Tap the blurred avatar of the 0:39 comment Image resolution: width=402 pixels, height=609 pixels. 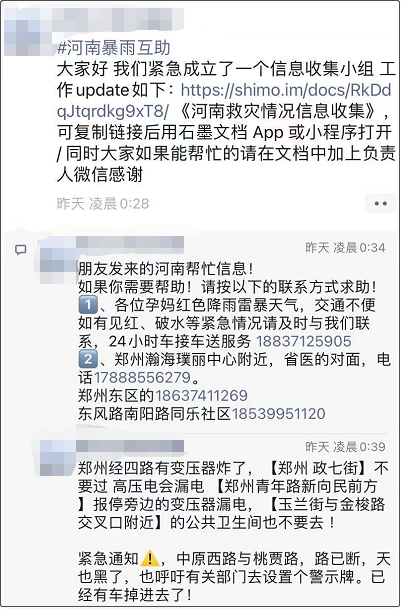pos(58,458)
